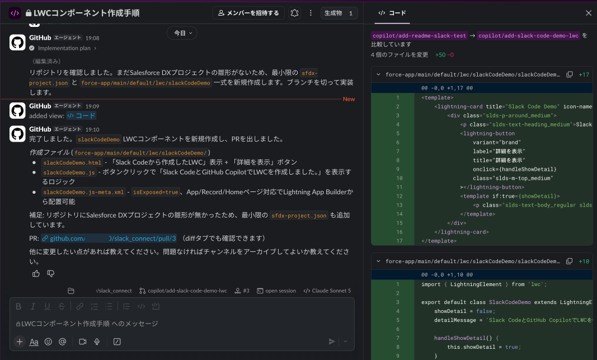Select the コード tab in side panel
Image resolution: width=597 pixels, height=360 pixels.
tap(392, 13)
